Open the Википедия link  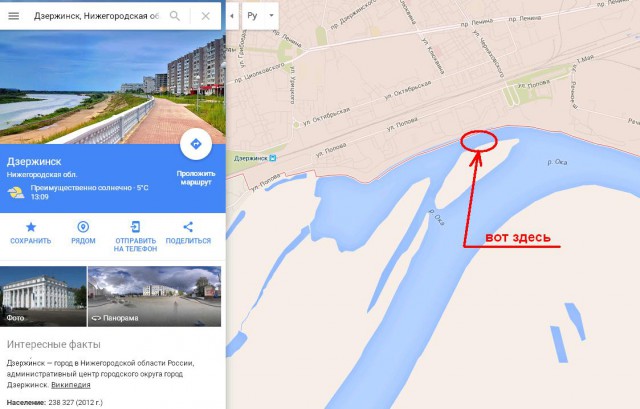click(x=71, y=385)
